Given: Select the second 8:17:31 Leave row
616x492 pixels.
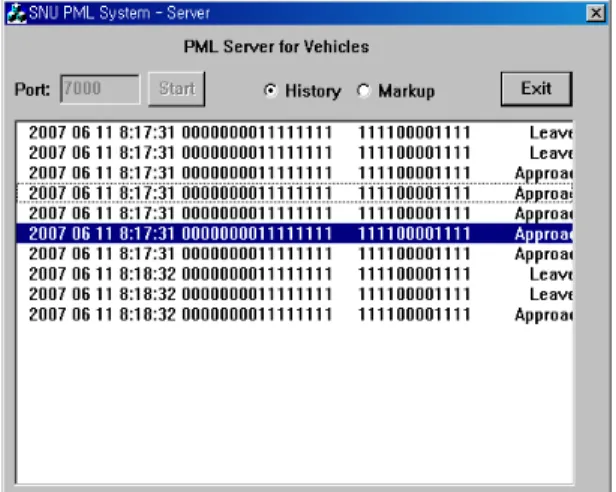Looking at the screenshot, I should [295, 152].
